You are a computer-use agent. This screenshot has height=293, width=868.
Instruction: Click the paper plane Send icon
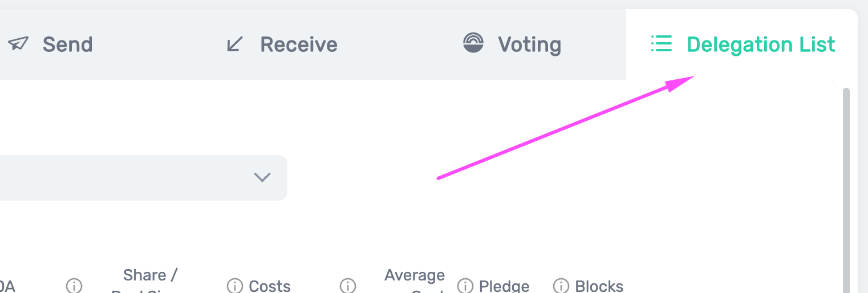coord(18,44)
